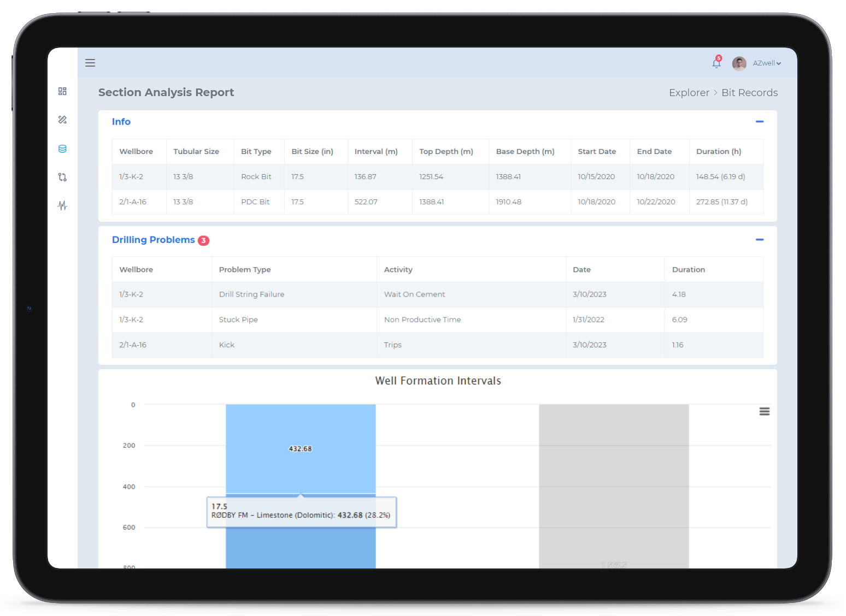Select the Stuck Pipe problem row
This screenshot has width=846, height=616.
(238, 319)
